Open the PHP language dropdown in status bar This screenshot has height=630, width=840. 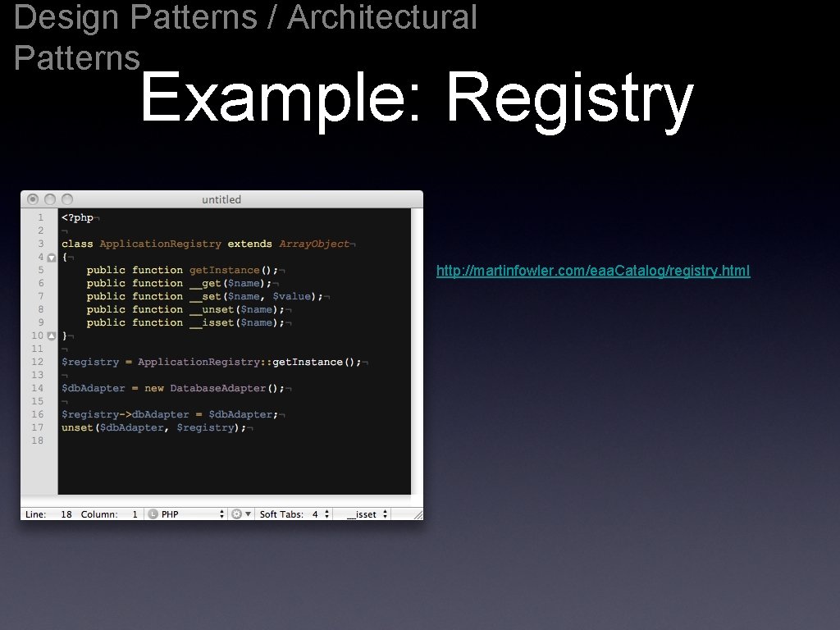(186, 514)
